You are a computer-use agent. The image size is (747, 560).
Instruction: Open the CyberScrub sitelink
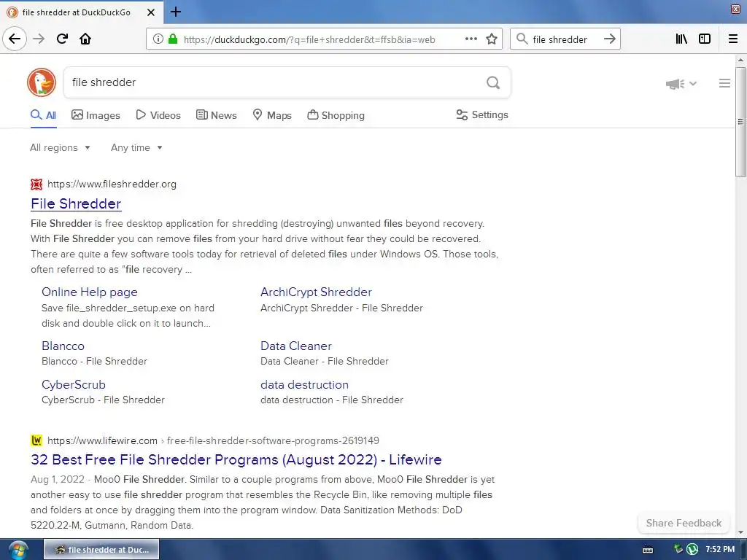74,384
